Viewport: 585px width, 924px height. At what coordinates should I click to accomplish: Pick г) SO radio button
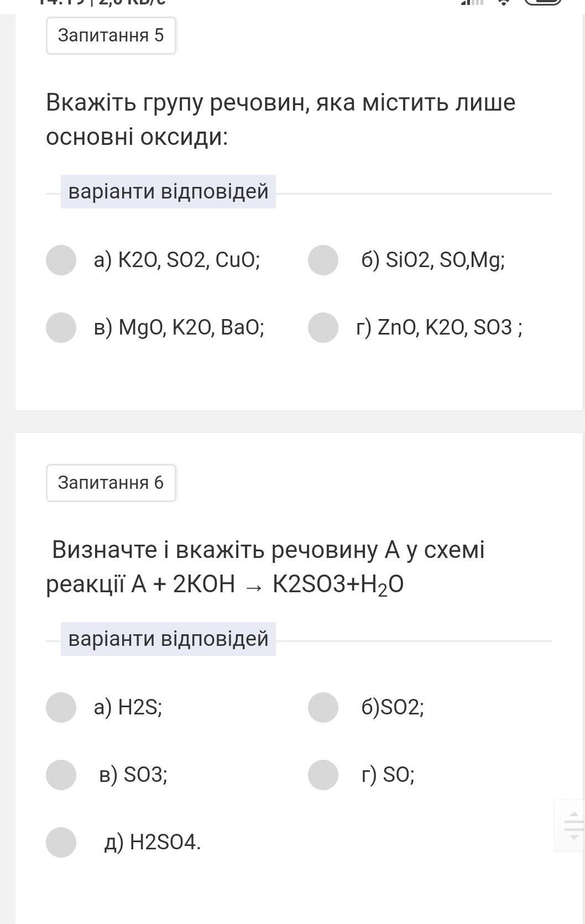[x=323, y=775]
